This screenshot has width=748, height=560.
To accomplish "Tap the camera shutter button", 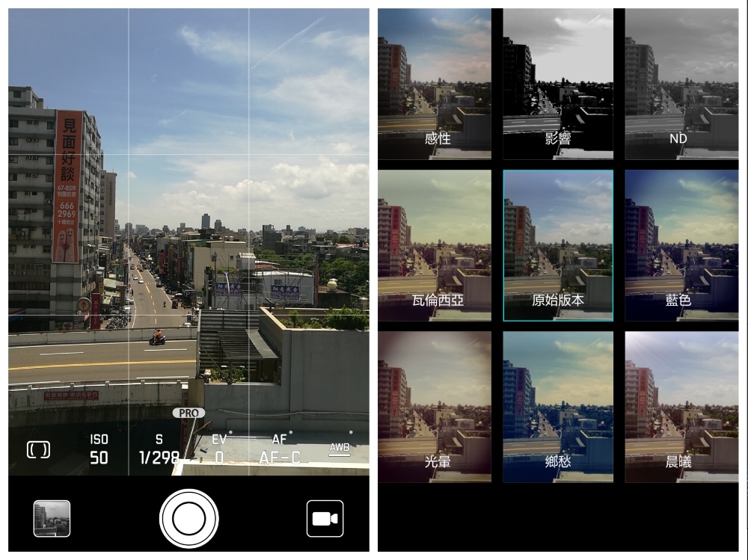I will tap(189, 518).
